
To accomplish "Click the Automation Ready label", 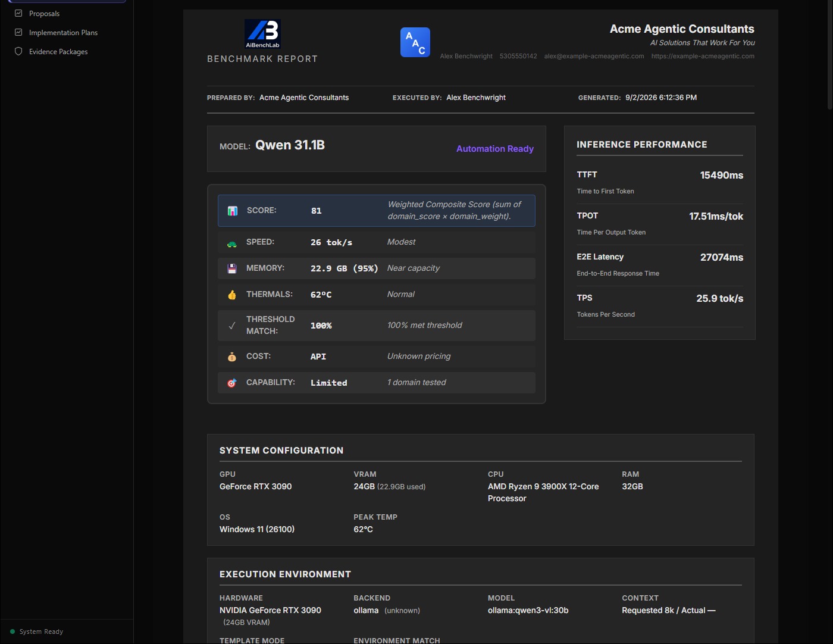I will (x=495, y=149).
